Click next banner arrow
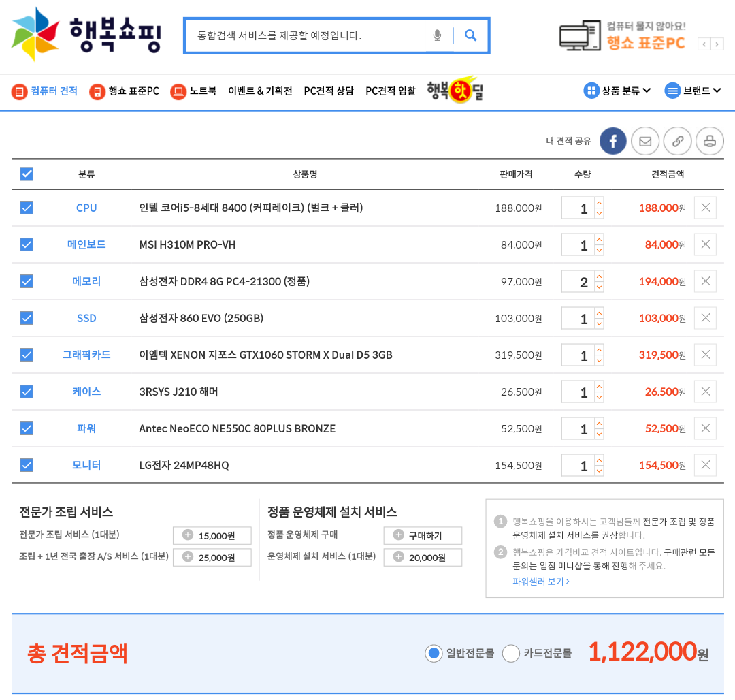Viewport: 735px width, 700px height. click(717, 44)
